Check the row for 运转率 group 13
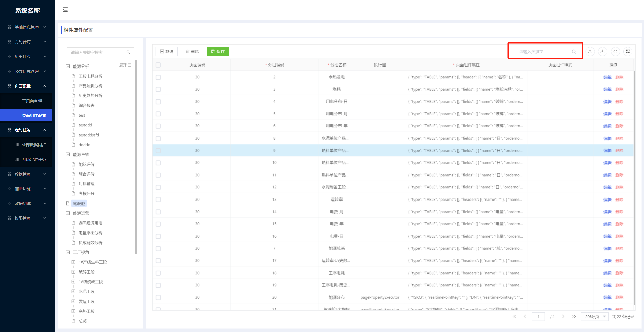The image size is (644, 332). coord(158,200)
